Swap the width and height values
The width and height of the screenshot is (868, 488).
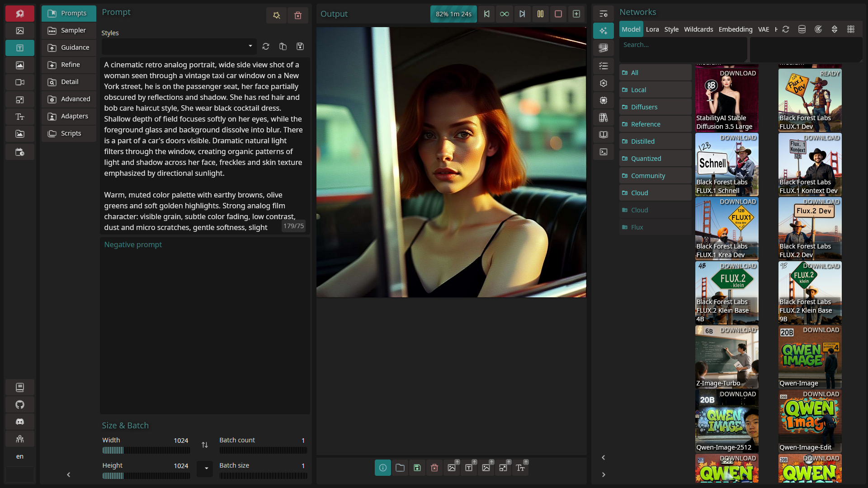[205, 445]
